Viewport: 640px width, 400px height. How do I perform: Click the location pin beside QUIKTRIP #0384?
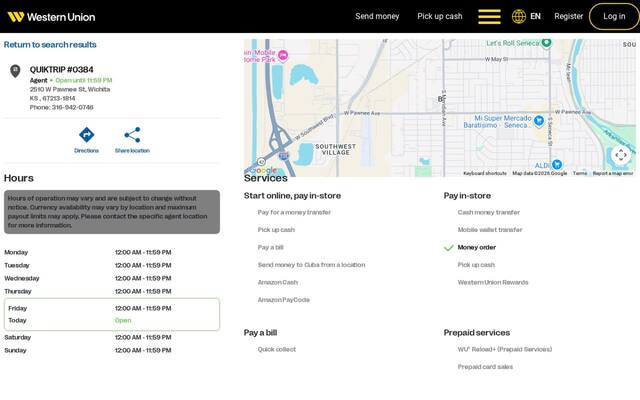[x=15, y=71]
